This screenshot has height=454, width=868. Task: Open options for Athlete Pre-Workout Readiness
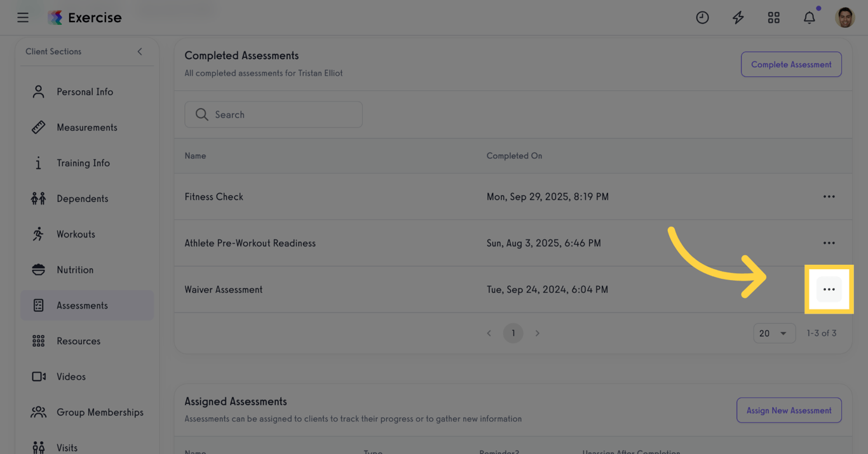pos(829,243)
